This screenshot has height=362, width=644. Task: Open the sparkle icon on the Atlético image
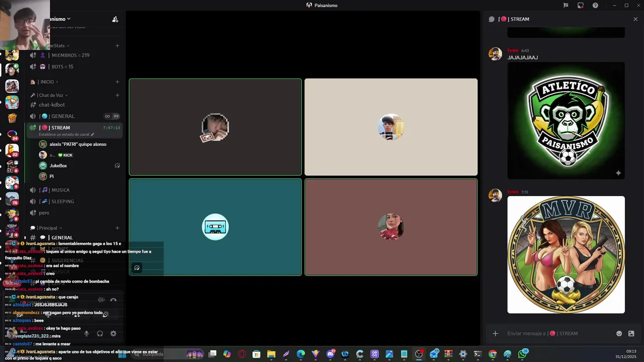pos(618,173)
